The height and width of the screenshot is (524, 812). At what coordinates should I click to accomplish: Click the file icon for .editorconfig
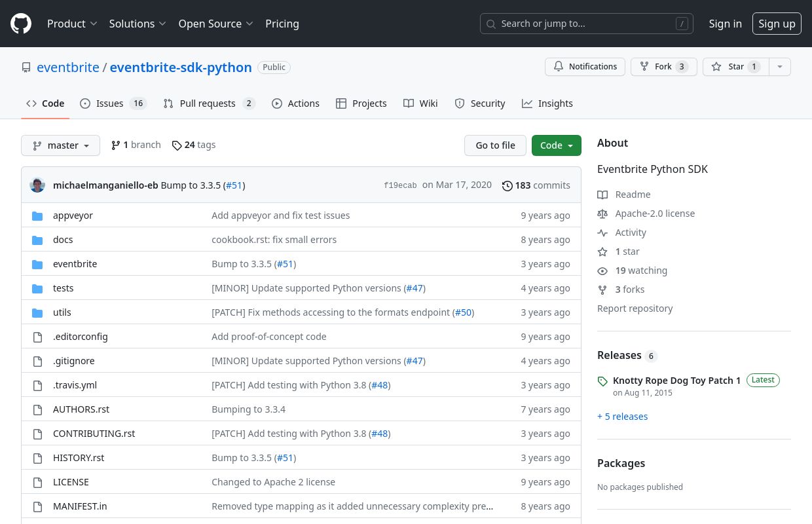coord(37,337)
